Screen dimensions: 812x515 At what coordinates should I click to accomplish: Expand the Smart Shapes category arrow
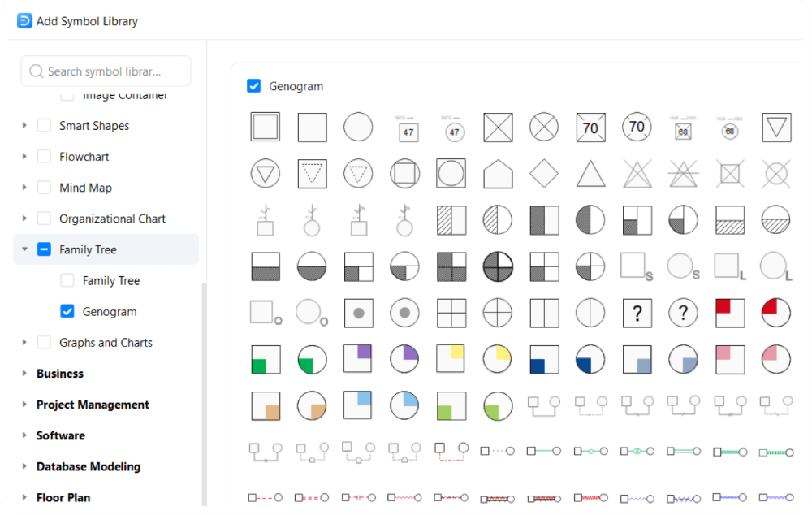click(x=24, y=125)
